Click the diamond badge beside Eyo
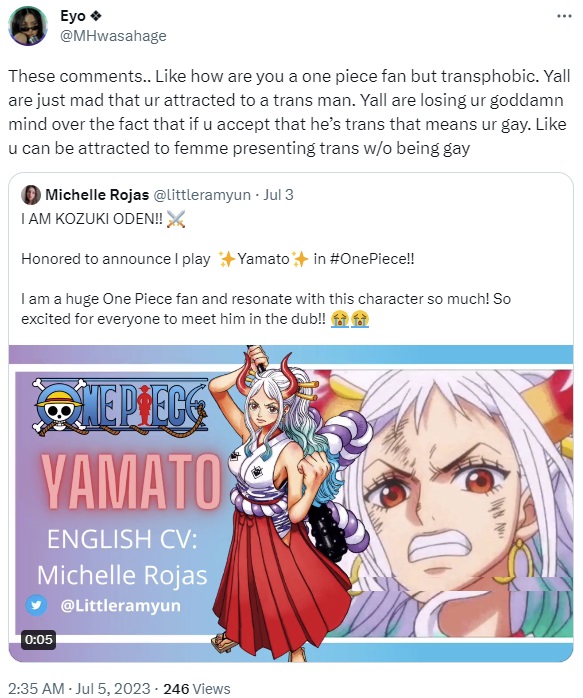Viewport: 583px width, 698px height. pyautogui.click(x=96, y=16)
